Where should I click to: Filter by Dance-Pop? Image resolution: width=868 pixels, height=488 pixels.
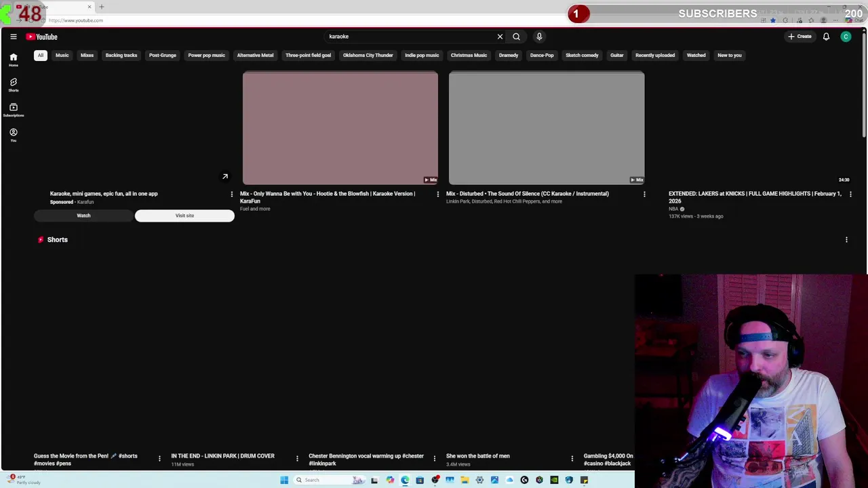point(542,56)
